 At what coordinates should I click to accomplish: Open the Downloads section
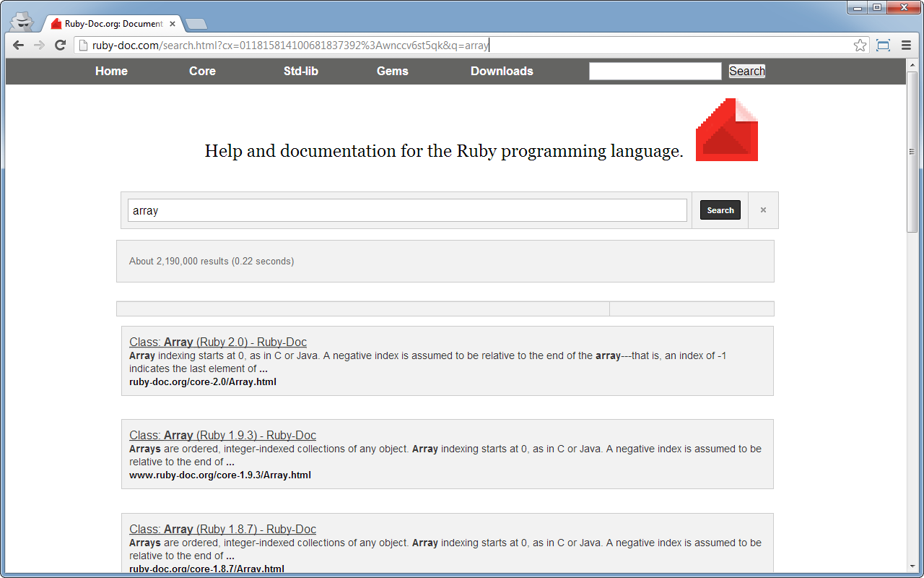(x=502, y=71)
